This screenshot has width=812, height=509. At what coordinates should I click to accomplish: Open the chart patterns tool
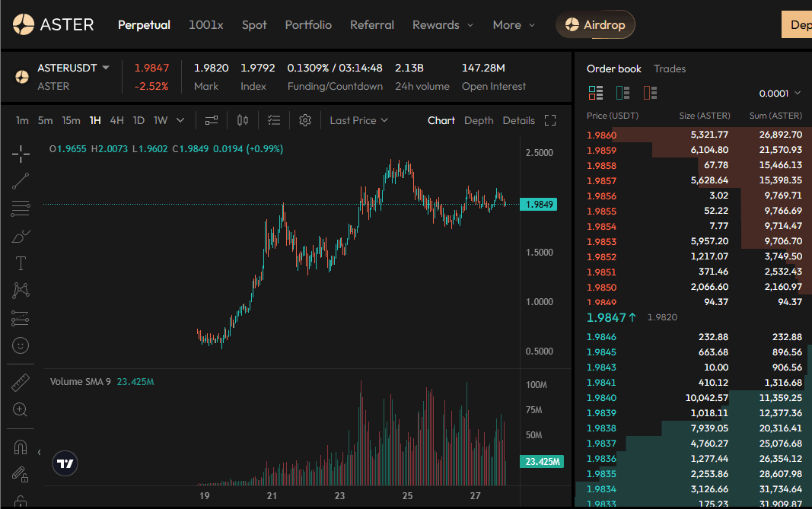click(21, 291)
